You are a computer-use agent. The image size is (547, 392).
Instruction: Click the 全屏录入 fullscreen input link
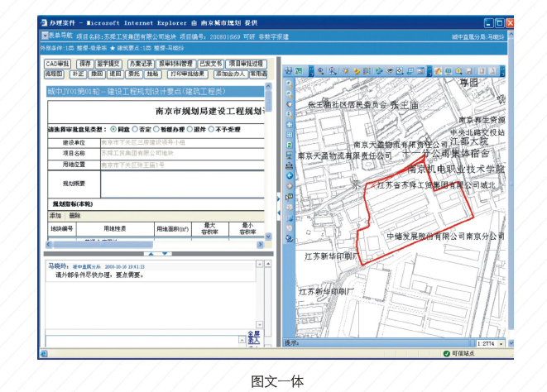point(253,337)
